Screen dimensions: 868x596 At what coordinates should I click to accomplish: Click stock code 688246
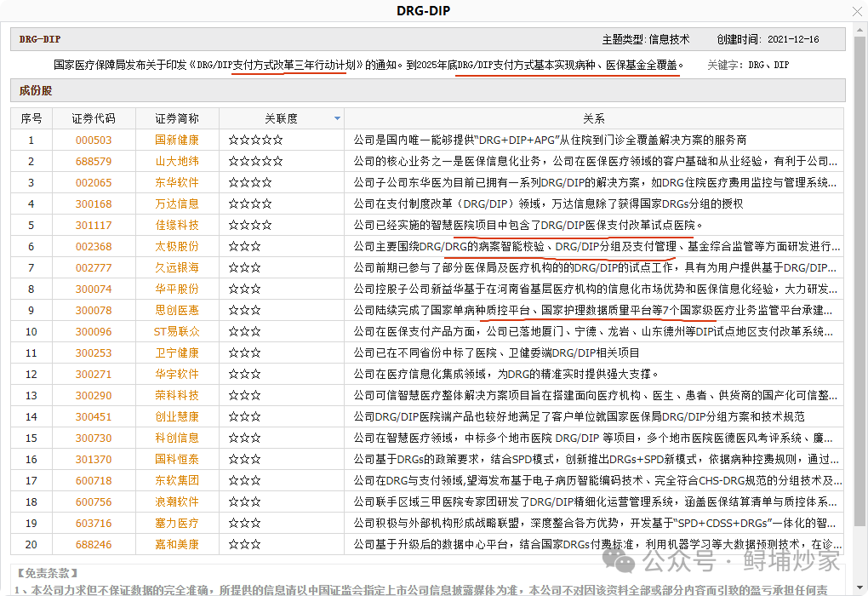[x=94, y=544]
